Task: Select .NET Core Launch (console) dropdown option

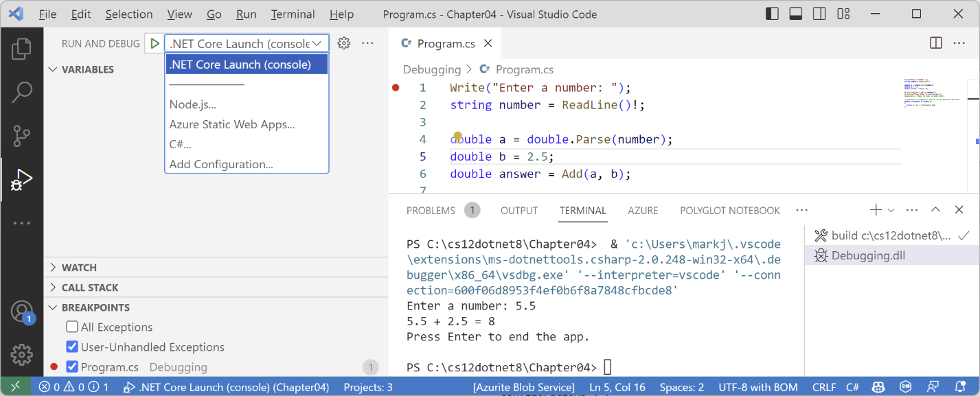Action: pos(247,65)
